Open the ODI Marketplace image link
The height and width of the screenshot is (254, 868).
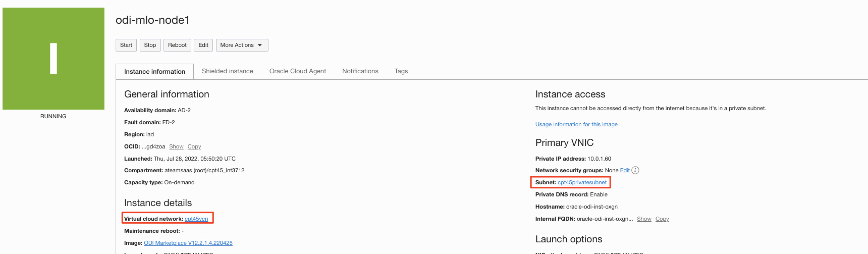pyautogui.click(x=188, y=243)
